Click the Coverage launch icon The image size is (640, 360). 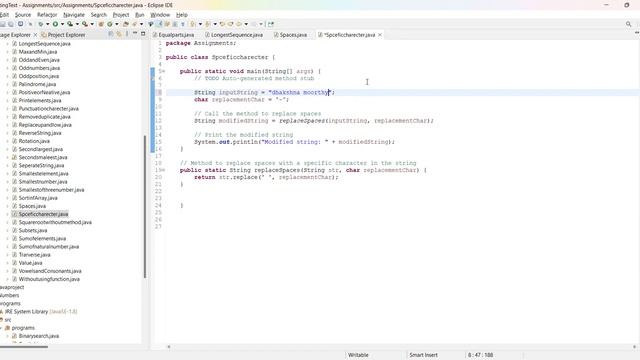pos(70,24)
